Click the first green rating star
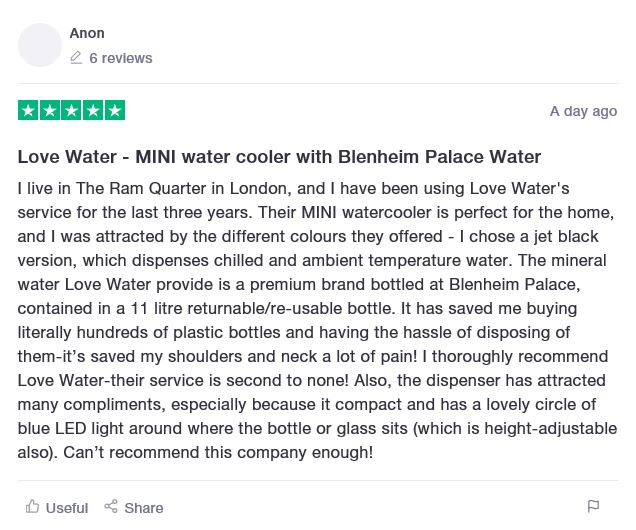636x530 pixels. (x=28, y=111)
